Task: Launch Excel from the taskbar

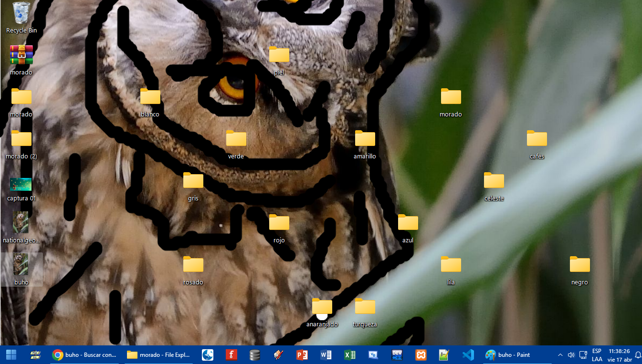Action: [350, 355]
